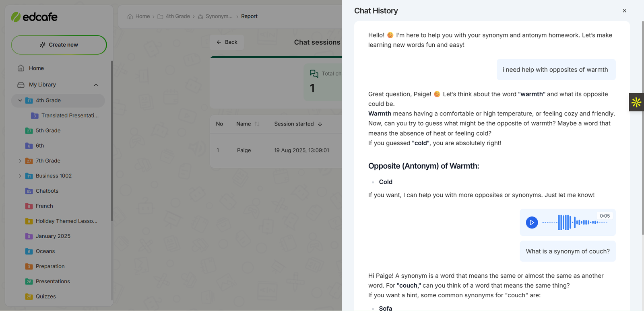Screen dimensions: 644x311
Task: Open the Home sidebar item
Action: [36, 68]
